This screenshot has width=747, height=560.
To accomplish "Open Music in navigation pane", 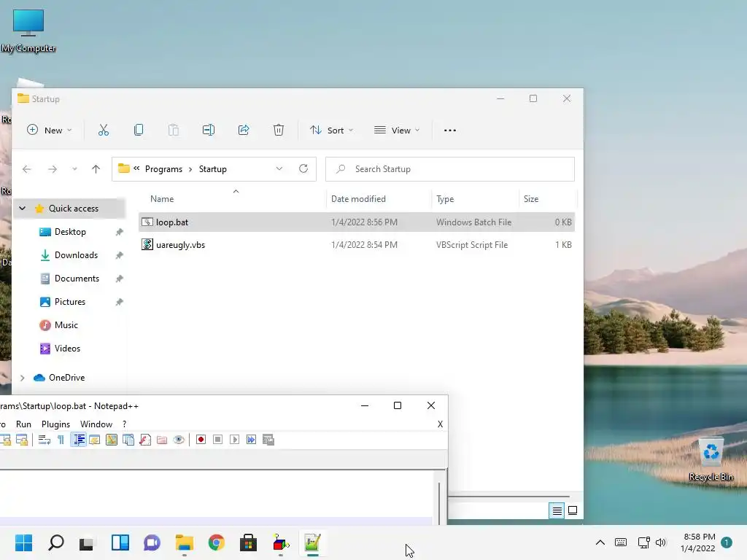I will coord(66,325).
